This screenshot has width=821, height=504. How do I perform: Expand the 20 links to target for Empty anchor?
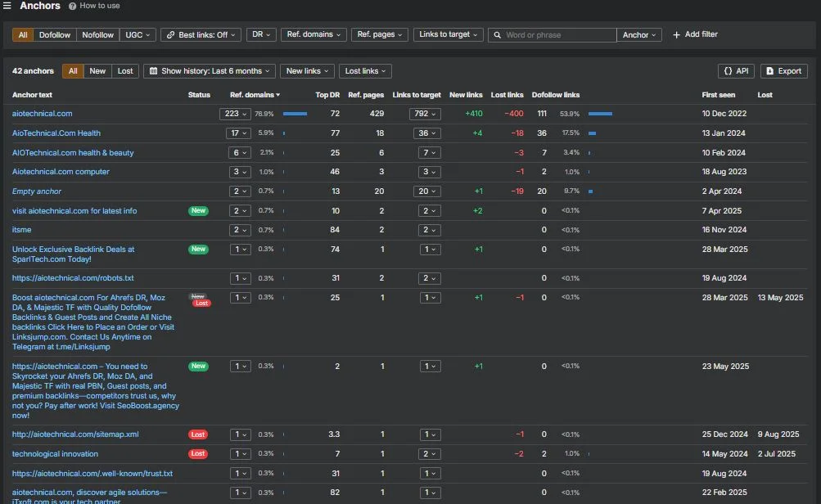tap(426, 191)
